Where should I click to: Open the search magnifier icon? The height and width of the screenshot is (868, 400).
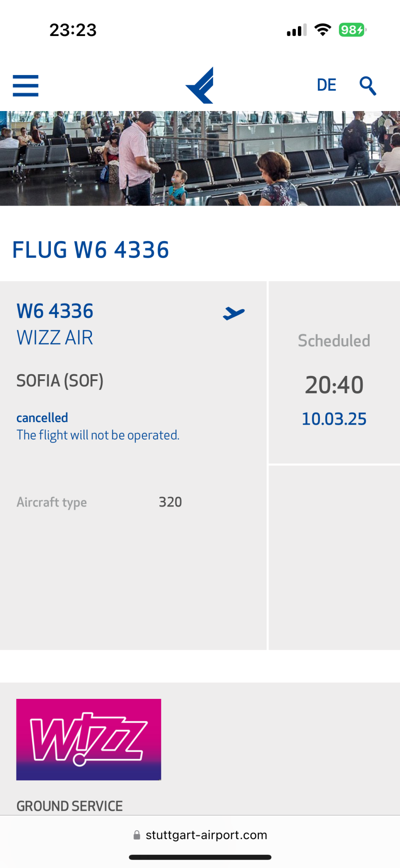point(368,86)
